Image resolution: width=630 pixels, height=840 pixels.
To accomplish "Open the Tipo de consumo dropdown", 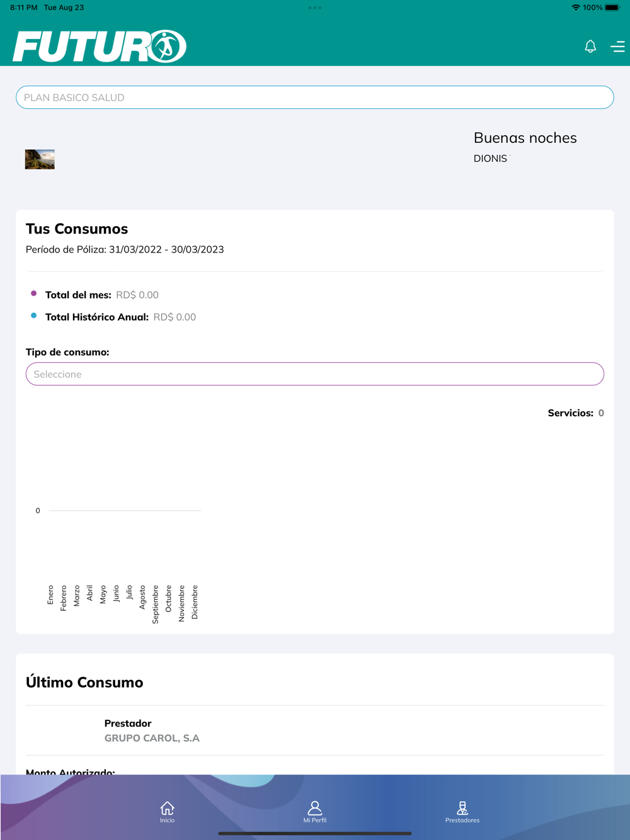I will pos(315,374).
